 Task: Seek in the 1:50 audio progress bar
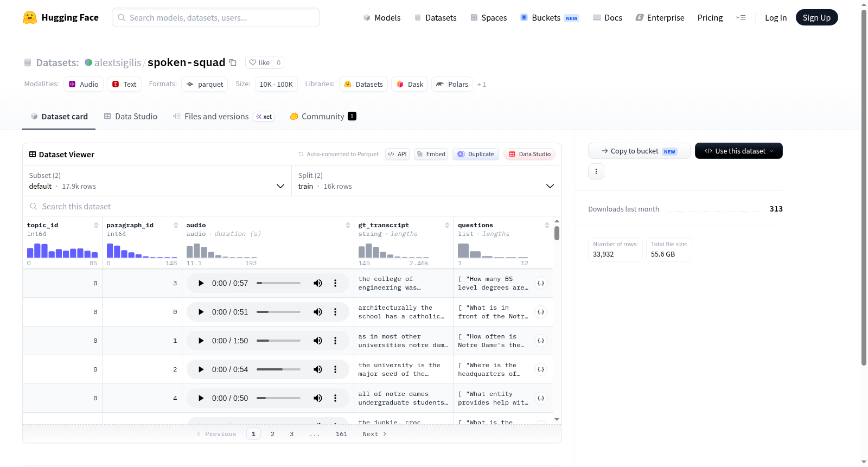pyautogui.click(x=278, y=341)
